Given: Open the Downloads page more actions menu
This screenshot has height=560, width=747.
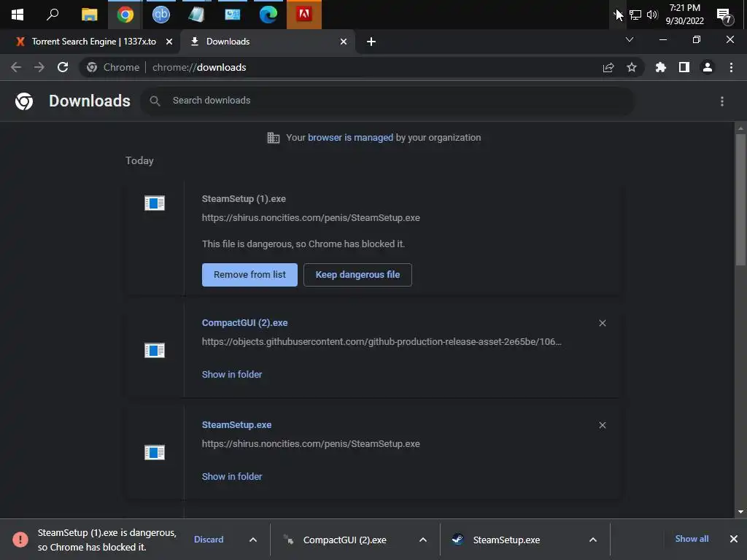Looking at the screenshot, I should tap(721, 101).
